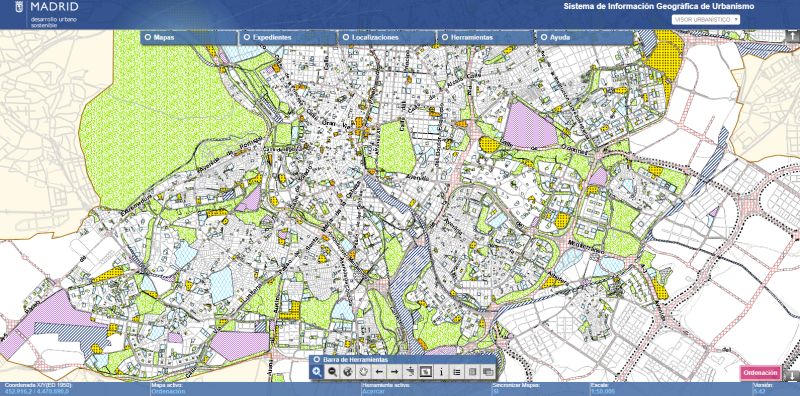The width and height of the screenshot is (800, 396).
Task: Click the info 'i' identify tool
Action: (x=441, y=372)
